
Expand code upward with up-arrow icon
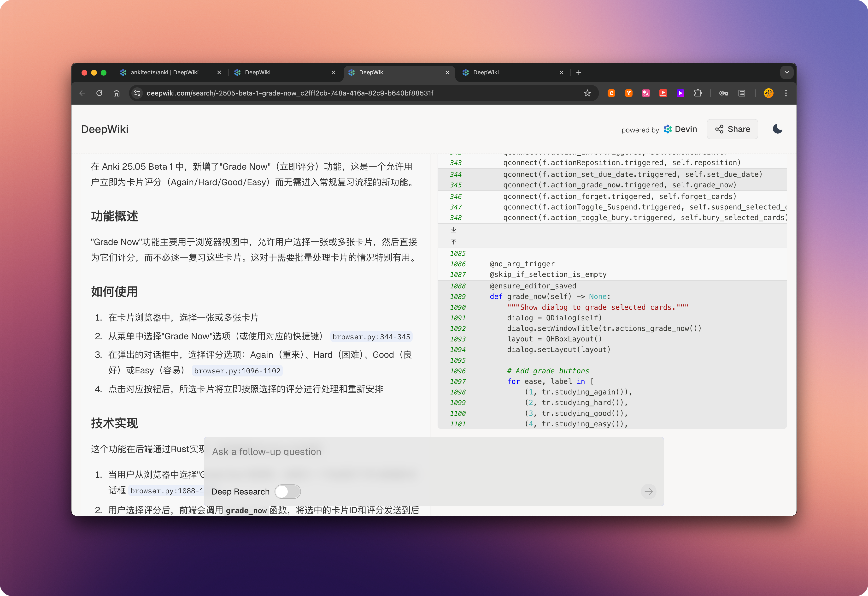point(453,242)
